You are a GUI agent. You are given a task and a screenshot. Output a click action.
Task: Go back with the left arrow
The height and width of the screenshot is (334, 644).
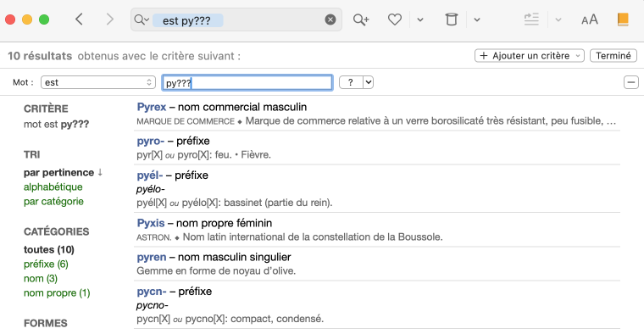click(80, 19)
